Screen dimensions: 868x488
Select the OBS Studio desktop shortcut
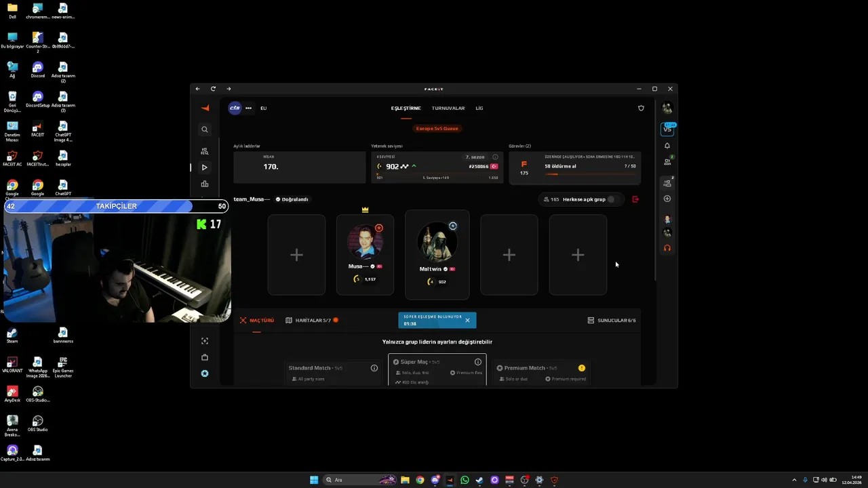coord(37,424)
